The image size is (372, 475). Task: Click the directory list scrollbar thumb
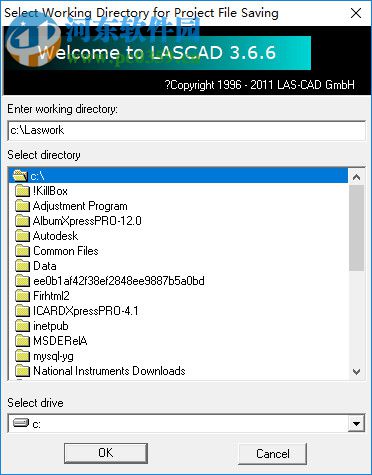356,228
